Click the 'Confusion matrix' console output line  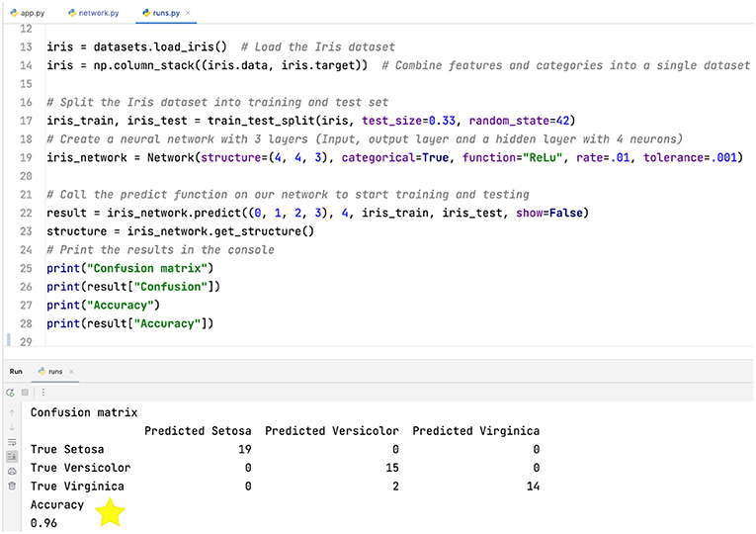[84, 412]
